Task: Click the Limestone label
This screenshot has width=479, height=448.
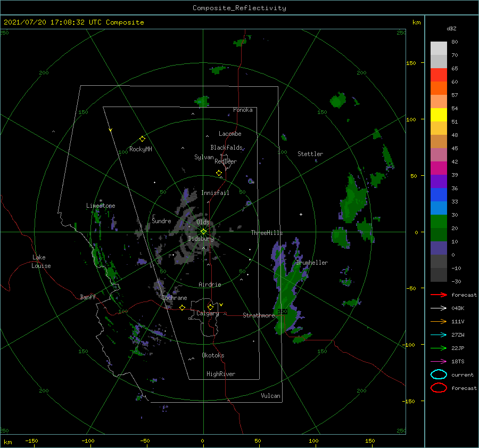Action: pos(101,206)
